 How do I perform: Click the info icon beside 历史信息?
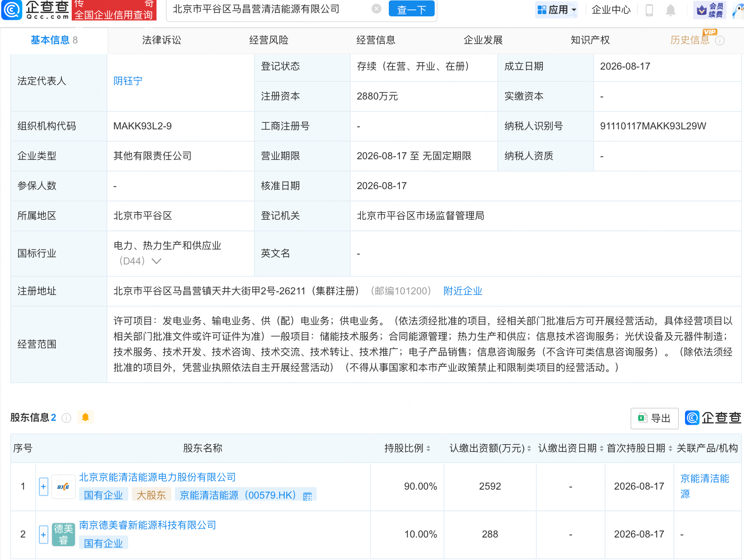720,41
